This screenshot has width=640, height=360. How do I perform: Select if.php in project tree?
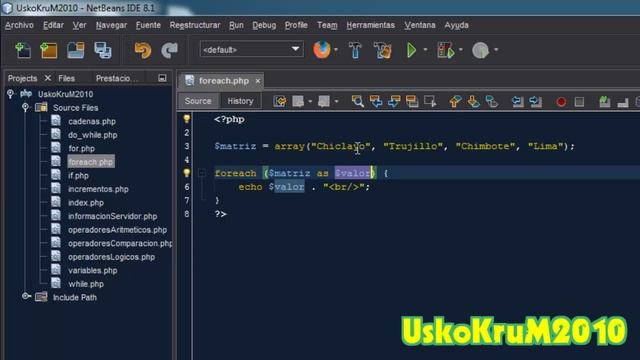coord(78,176)
